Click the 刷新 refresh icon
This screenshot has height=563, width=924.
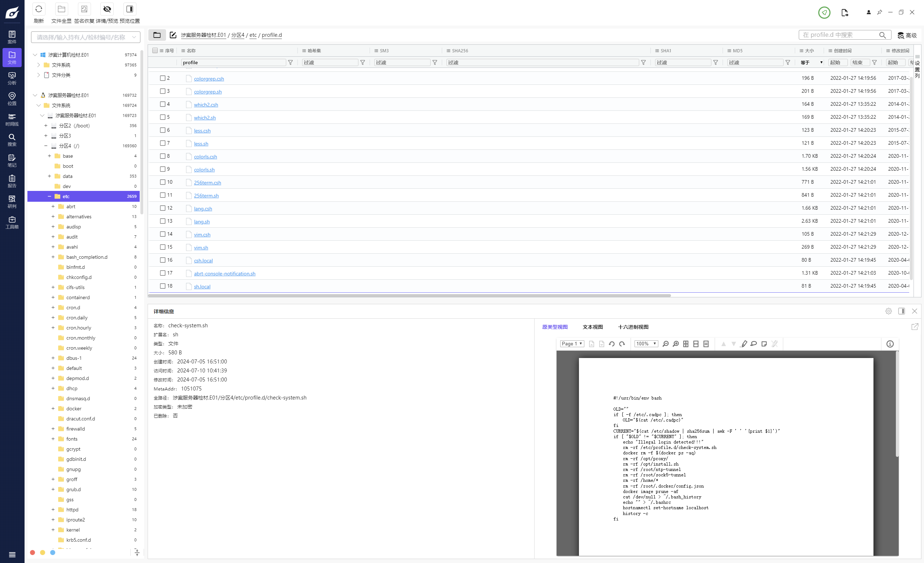(x=39, y=9)
